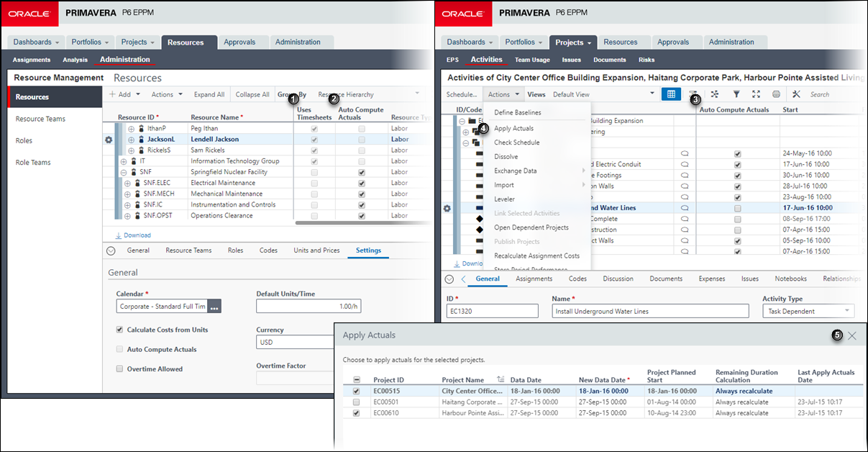
Task: Open the Exchange Data submenu
Action: pos(538,171)
